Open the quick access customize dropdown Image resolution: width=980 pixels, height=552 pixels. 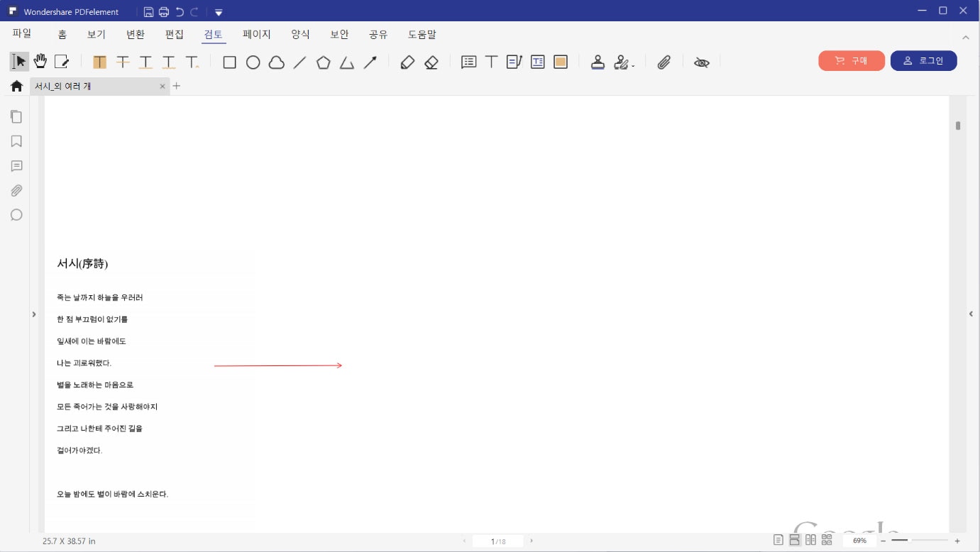click(x=219, y=12)
